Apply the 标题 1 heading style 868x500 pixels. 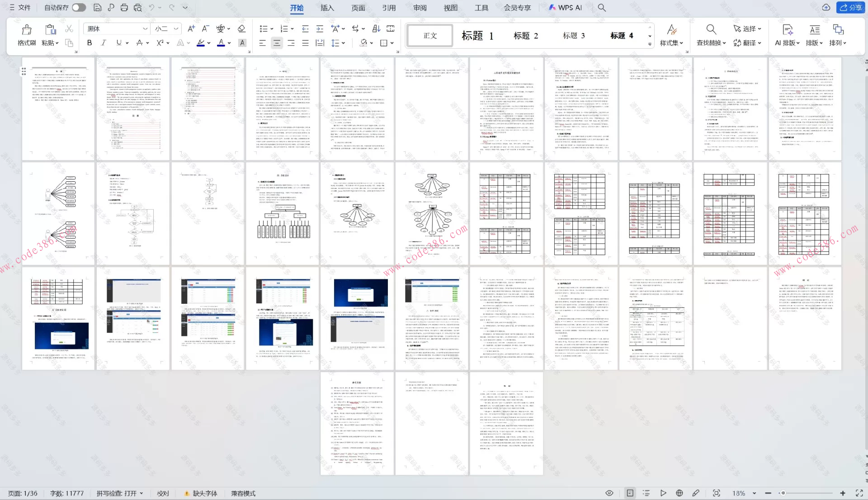click(x=477, y=36)
